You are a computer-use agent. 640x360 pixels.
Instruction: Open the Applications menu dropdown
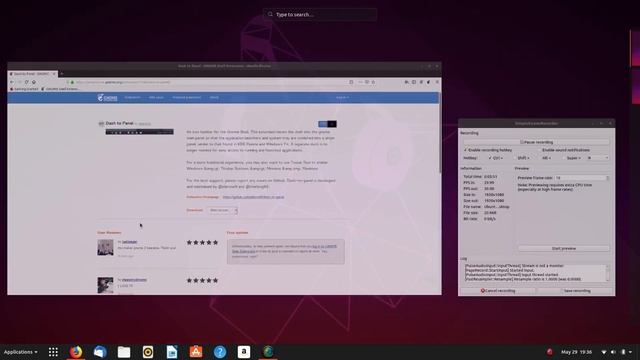20,352
